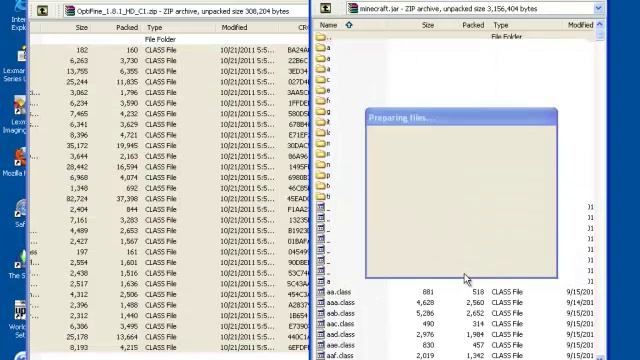Click scroll-up arrow of minecraft.jar file list

[599, 24]
